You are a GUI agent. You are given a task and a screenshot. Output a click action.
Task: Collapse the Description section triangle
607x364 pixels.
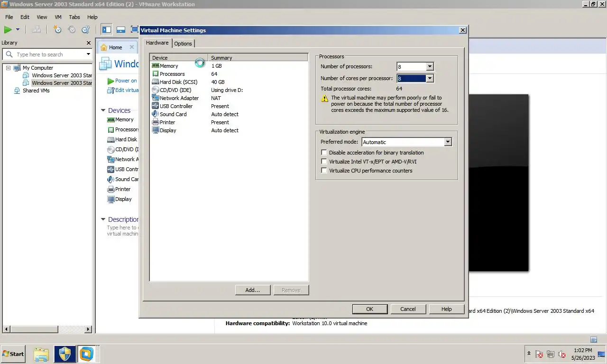point(103,219)
